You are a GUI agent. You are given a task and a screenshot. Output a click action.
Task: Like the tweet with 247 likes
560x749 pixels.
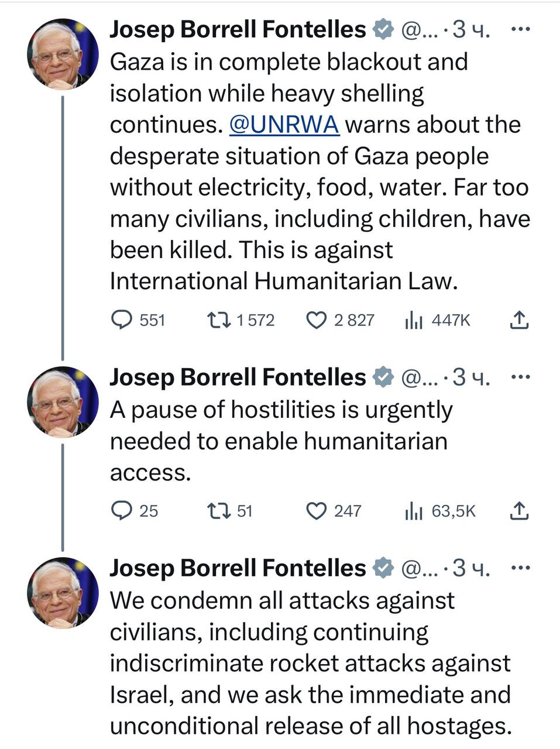point(317,511)
